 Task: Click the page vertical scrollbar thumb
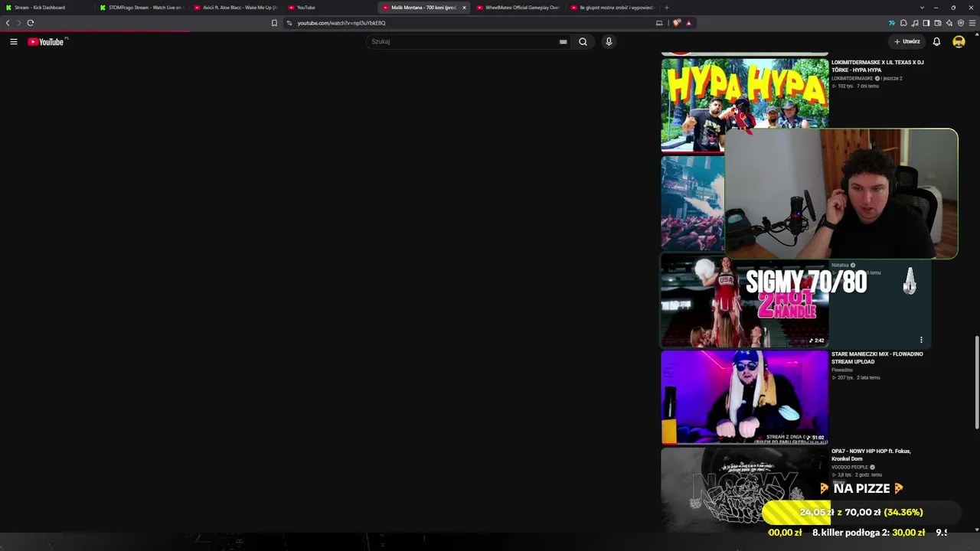[x=976, y=383]
